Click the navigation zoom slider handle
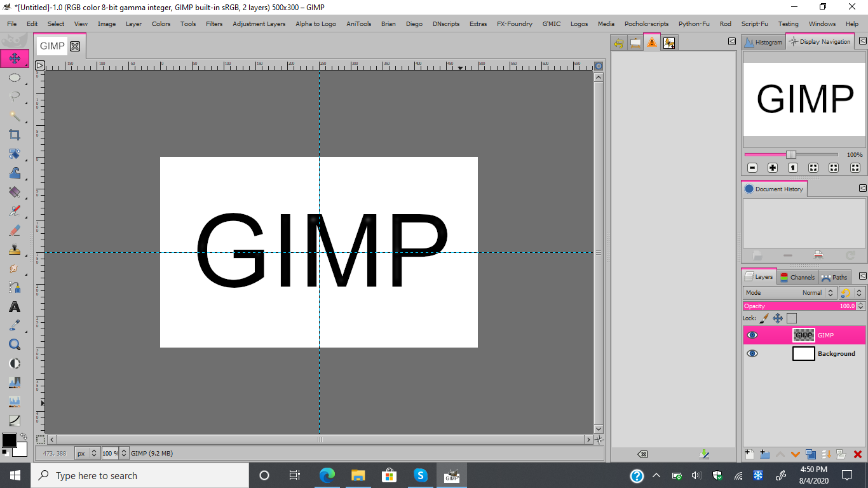Screen dimensions: 868x488 click(791, 154)
